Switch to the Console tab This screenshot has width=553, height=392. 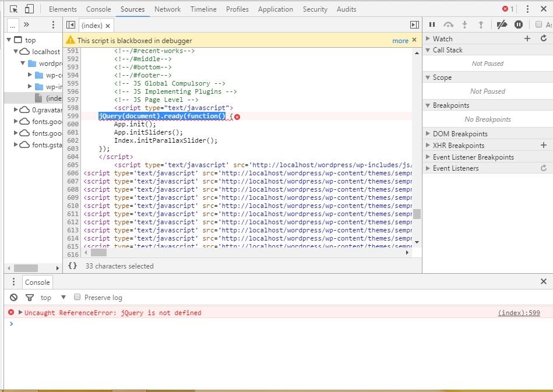[98, 9]
